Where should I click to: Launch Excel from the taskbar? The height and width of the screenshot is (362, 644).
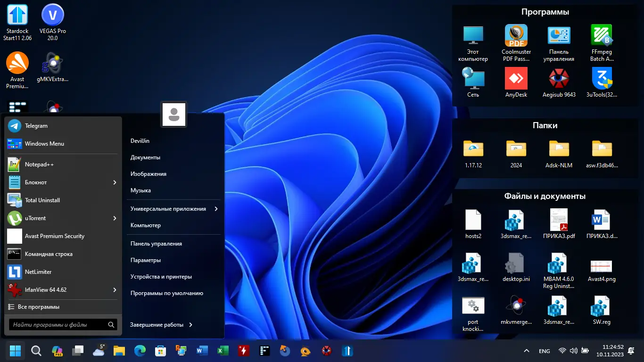[223, 351]
